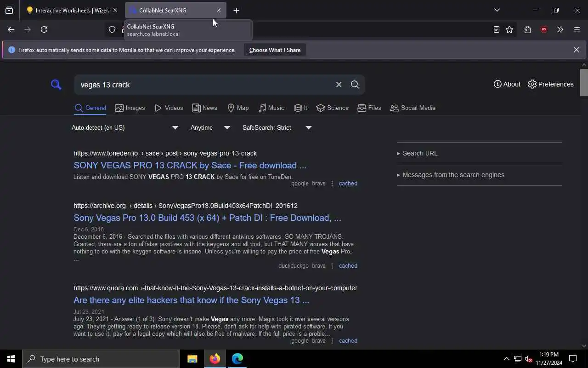
Task: Open the uBlock Origin extension icon
Action: coord(544,29)
